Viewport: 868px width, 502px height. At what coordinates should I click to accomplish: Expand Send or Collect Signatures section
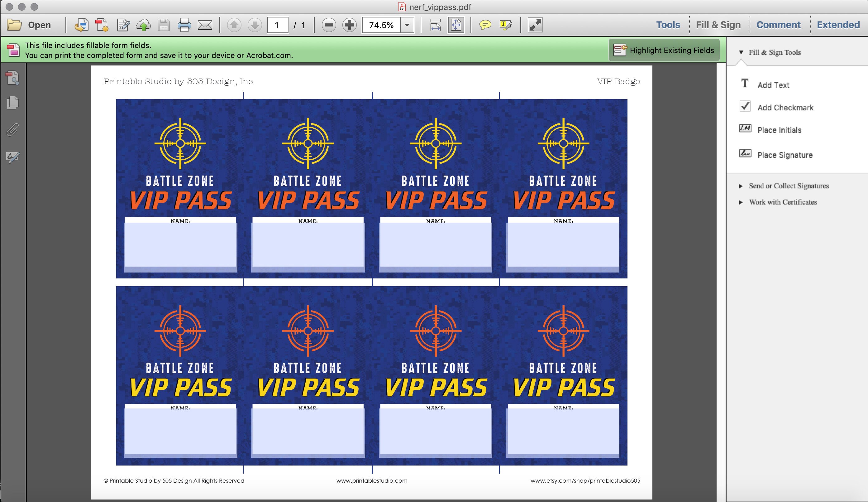789,186
